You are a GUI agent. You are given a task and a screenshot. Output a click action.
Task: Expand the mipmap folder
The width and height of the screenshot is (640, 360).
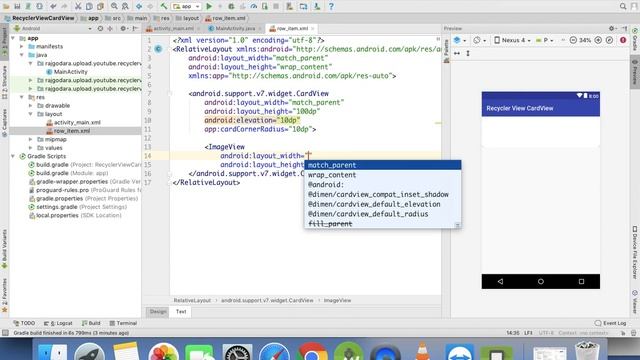(30, 140)
